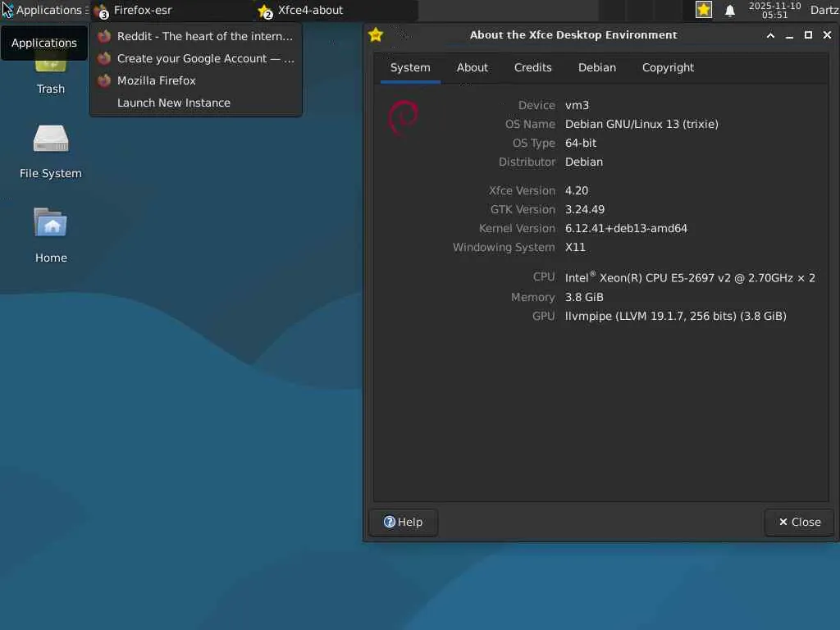The width and height of the screenshot is (840, 630).
Task: Click the Firefox-esr taskbar group button
Action: [171, 10]
